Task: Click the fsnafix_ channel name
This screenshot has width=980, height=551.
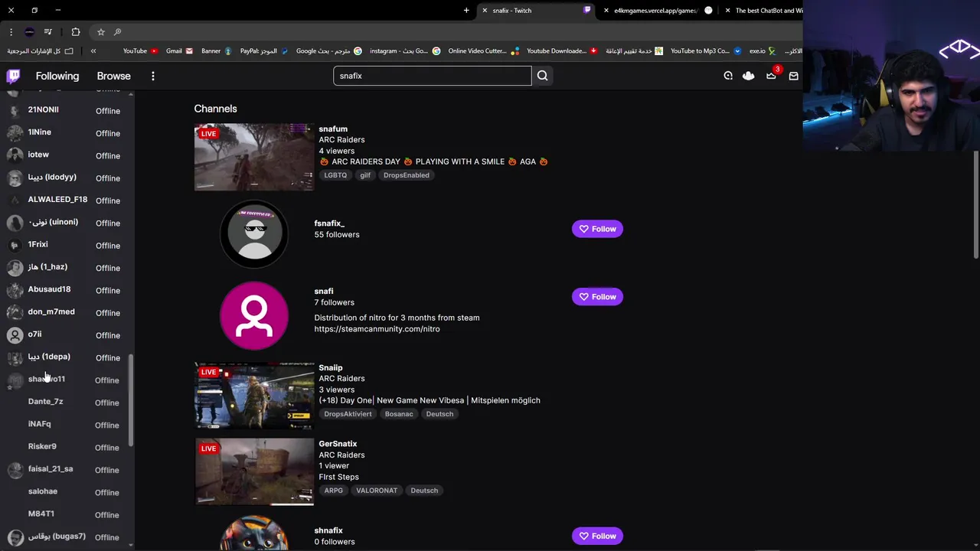Action: point(329,223)
